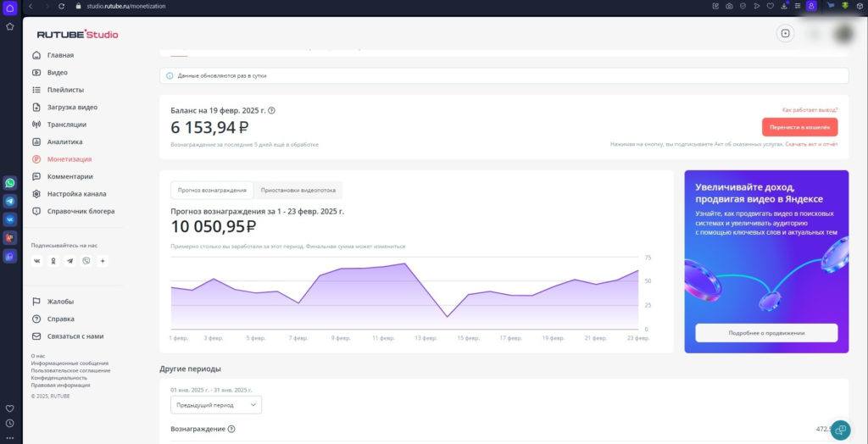Open WhatsApp in the browser sidebar
868x444 pixels.
click(10, 183)
